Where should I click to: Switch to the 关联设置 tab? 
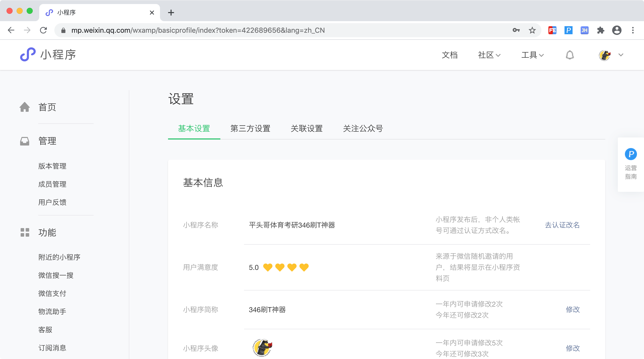pyautogui.click(x=307, y=128)
